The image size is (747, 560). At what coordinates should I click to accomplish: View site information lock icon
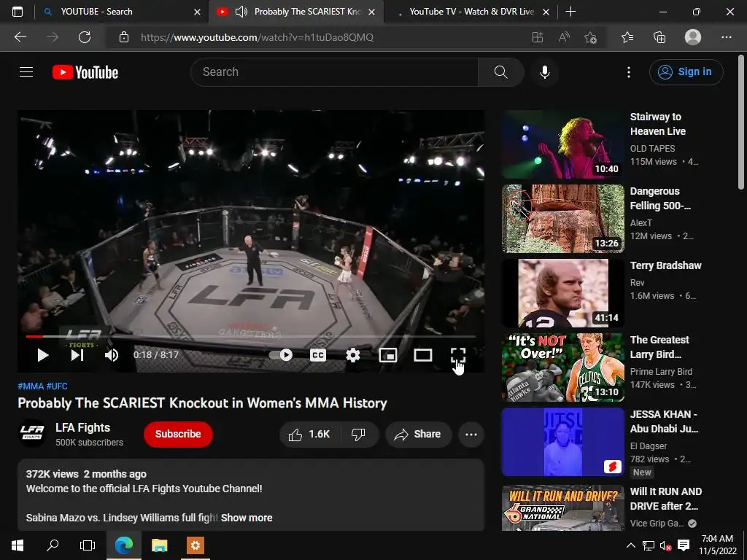pyautogui.click(x=124, y=37)
